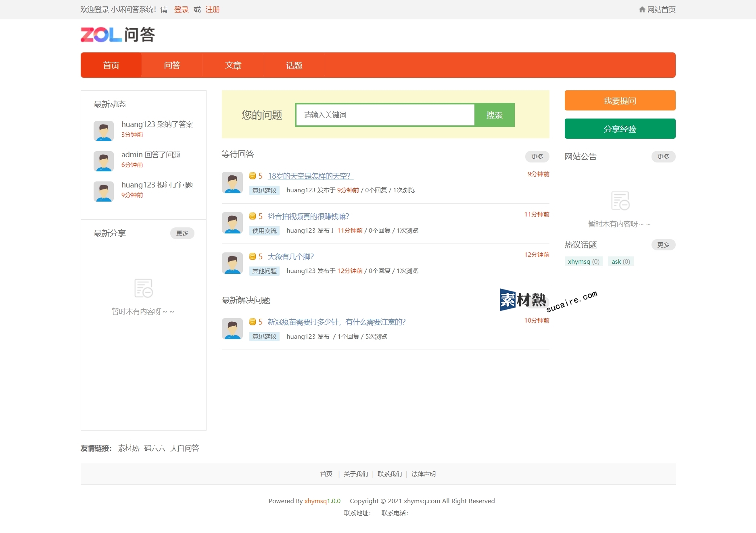The image size is (756, 533).
Task: Expand 更多 in 最新分享 panel
Action: [x=182, y=233]
